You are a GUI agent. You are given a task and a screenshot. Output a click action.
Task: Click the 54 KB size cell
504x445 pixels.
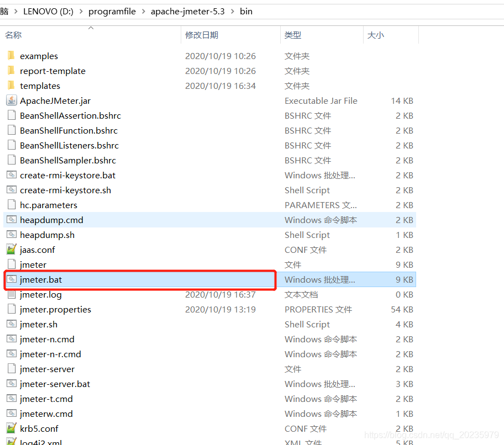pyautogui.click(x=402, y=310)
